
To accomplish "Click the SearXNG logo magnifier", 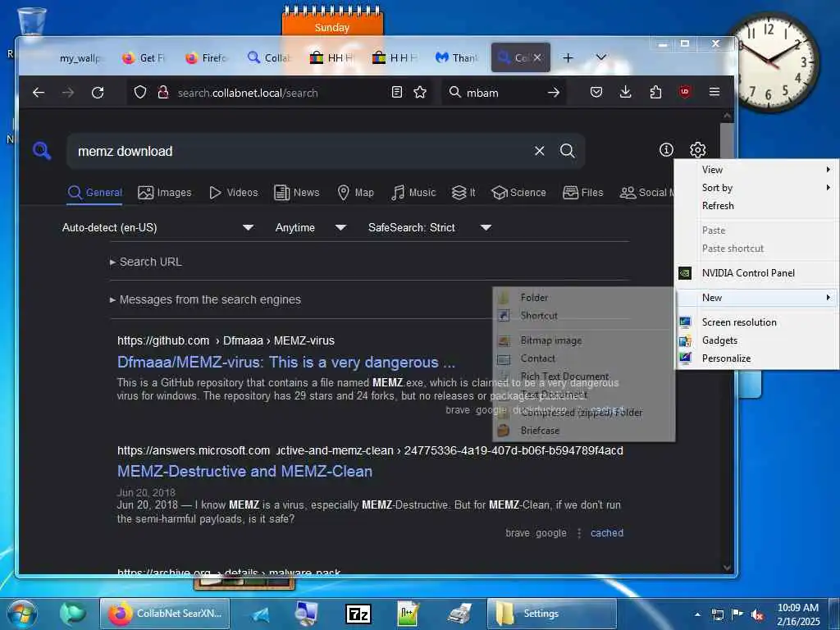I will (42, 151).
